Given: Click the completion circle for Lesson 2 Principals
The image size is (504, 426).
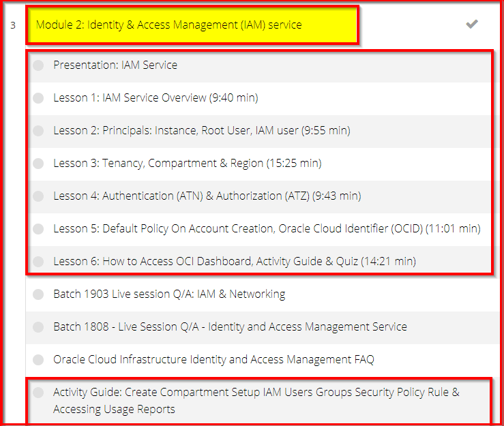Looking at the screenshot, I should point(38,131).
